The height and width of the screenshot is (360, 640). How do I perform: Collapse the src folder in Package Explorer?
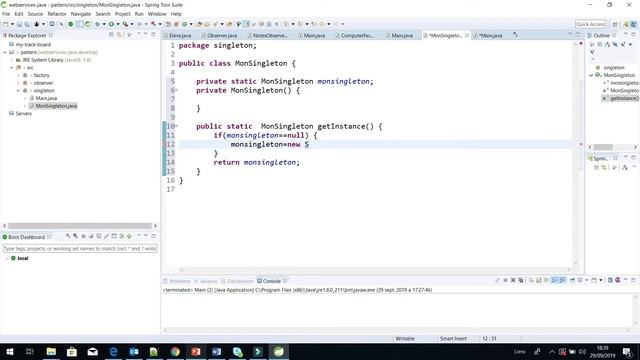[x=11, y=67]
